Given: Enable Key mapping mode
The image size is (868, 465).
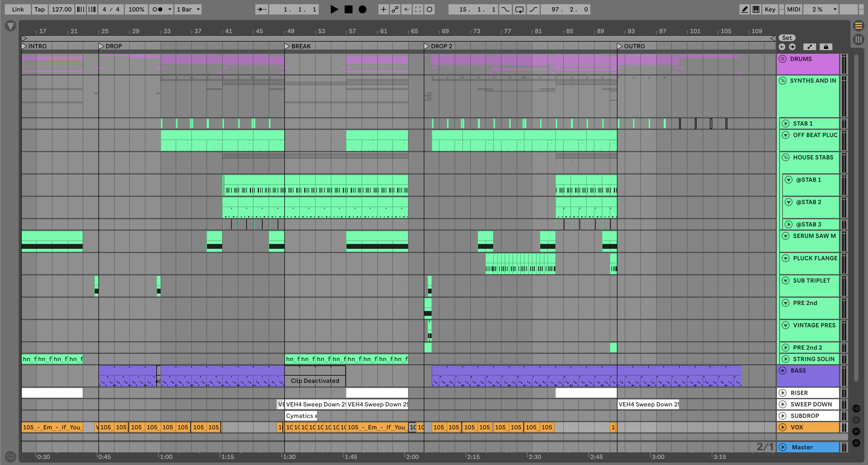Looking at the screenshot, I should [770, 9].
